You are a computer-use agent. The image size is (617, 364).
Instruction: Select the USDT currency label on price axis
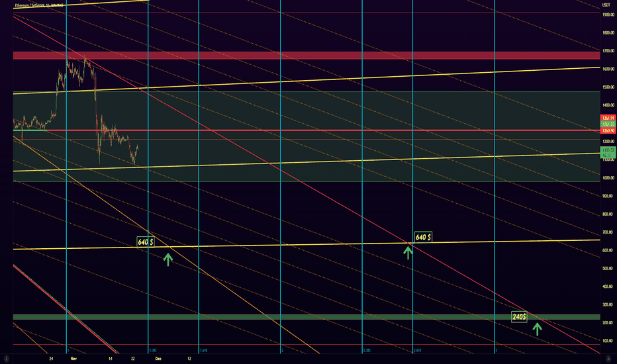606,5
